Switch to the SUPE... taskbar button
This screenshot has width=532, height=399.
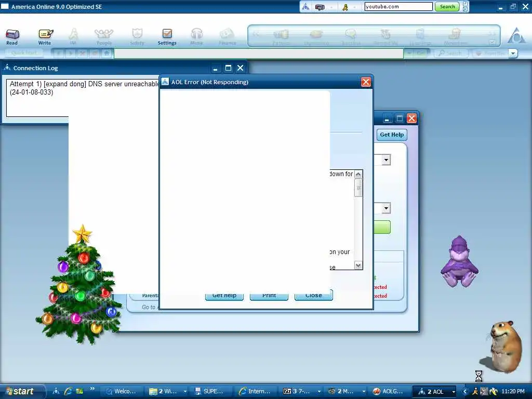click(211, 391)
